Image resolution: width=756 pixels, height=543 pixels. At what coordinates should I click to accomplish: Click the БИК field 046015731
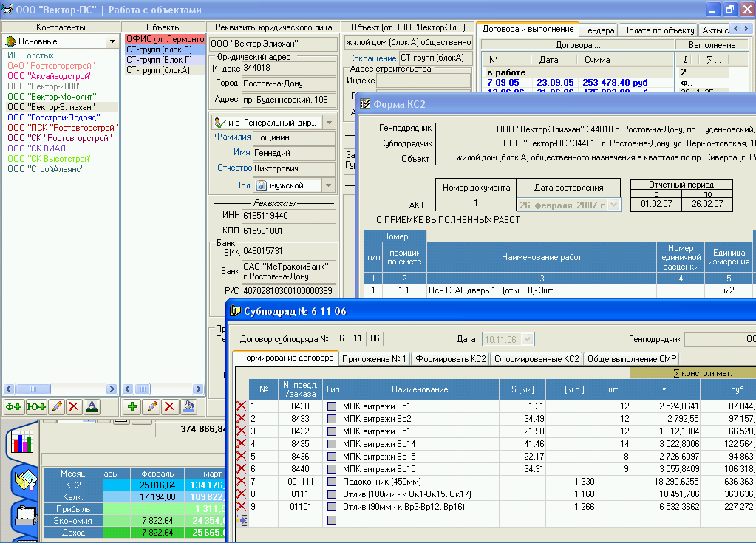pyautogui.click(x=288, y=251)
